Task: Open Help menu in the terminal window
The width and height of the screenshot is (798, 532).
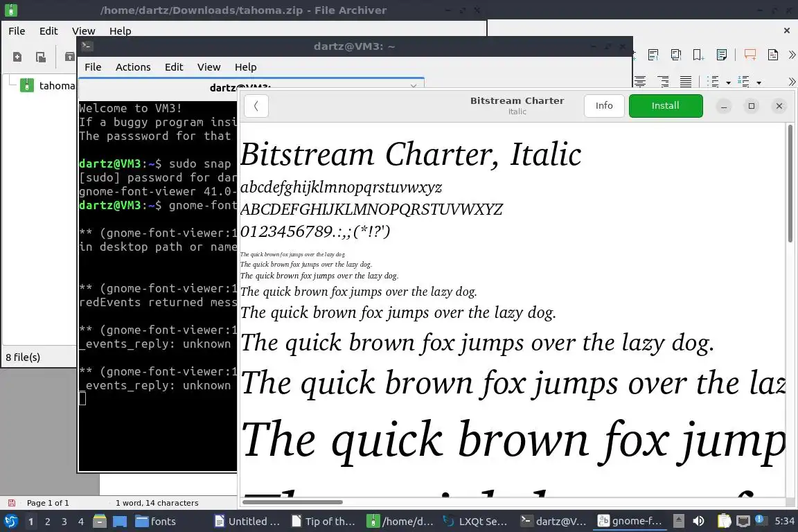Action: point(245,67)
